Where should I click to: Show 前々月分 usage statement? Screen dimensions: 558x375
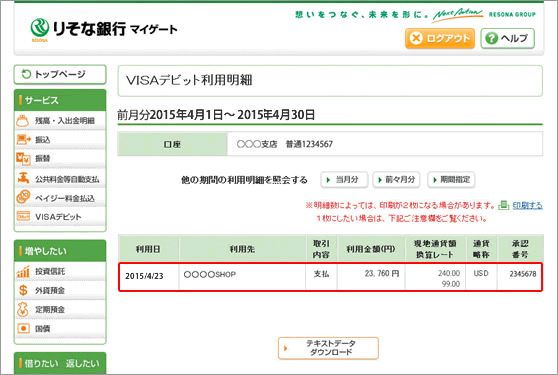396,180
